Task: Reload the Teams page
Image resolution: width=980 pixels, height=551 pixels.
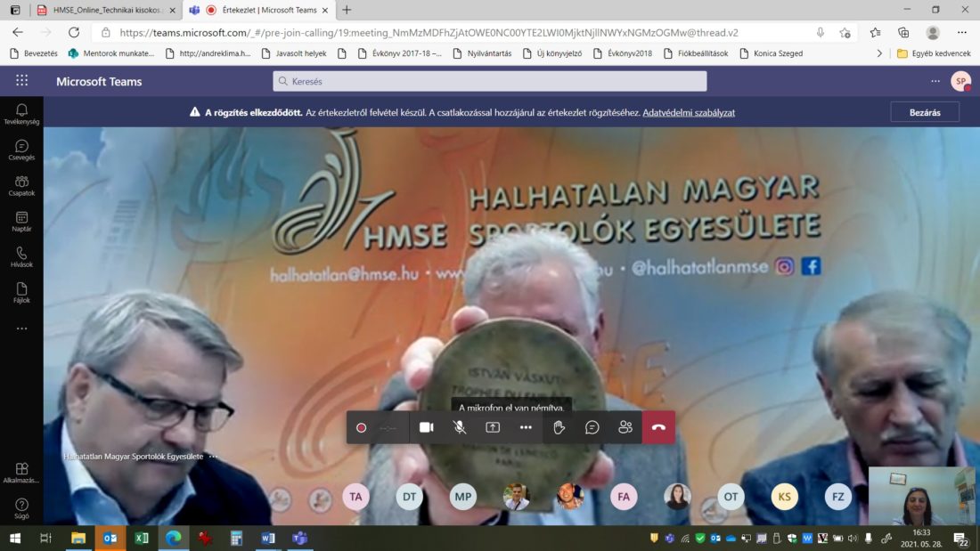Action: 74,32
